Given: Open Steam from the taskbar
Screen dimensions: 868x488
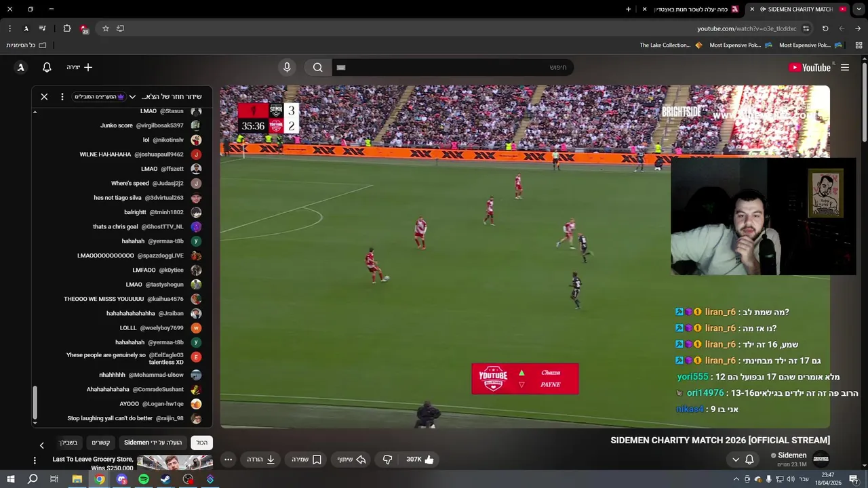Looking at the screenshot, I should pos(165,479).
